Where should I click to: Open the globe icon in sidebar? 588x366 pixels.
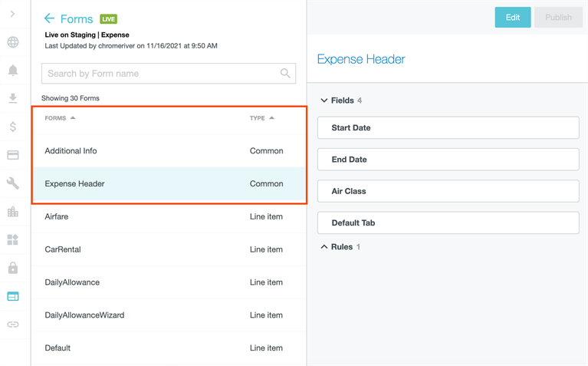tap(13, 42)
